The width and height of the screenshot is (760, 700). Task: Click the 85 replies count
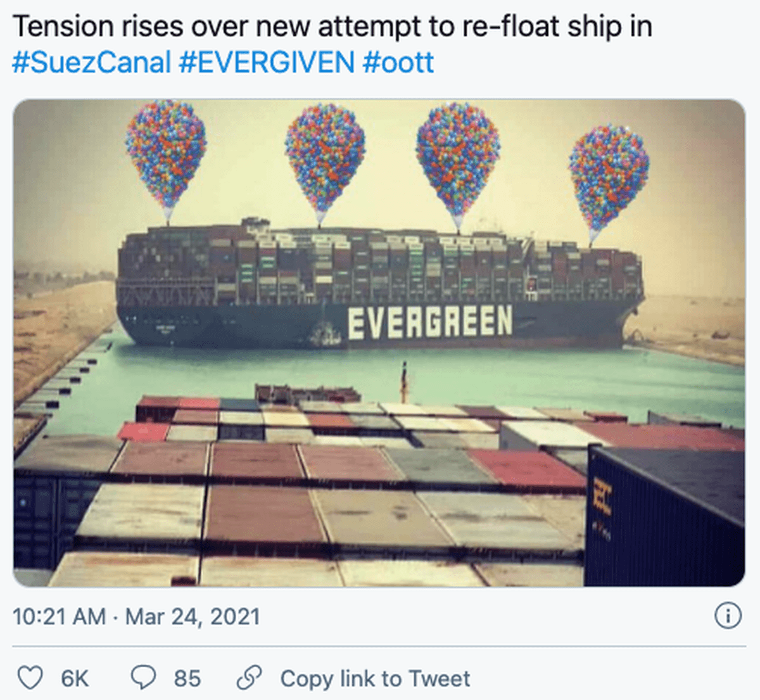(x=187, y=679)
